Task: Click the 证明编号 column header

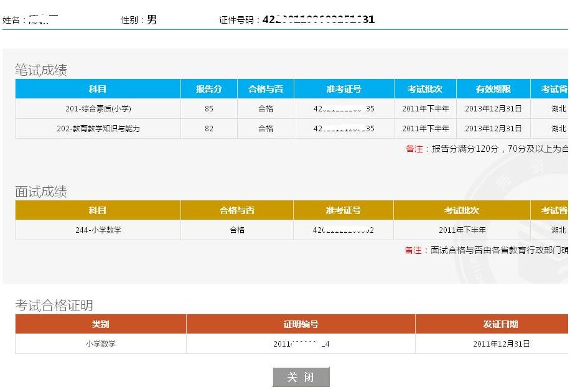Action: [x=300, y=324]
